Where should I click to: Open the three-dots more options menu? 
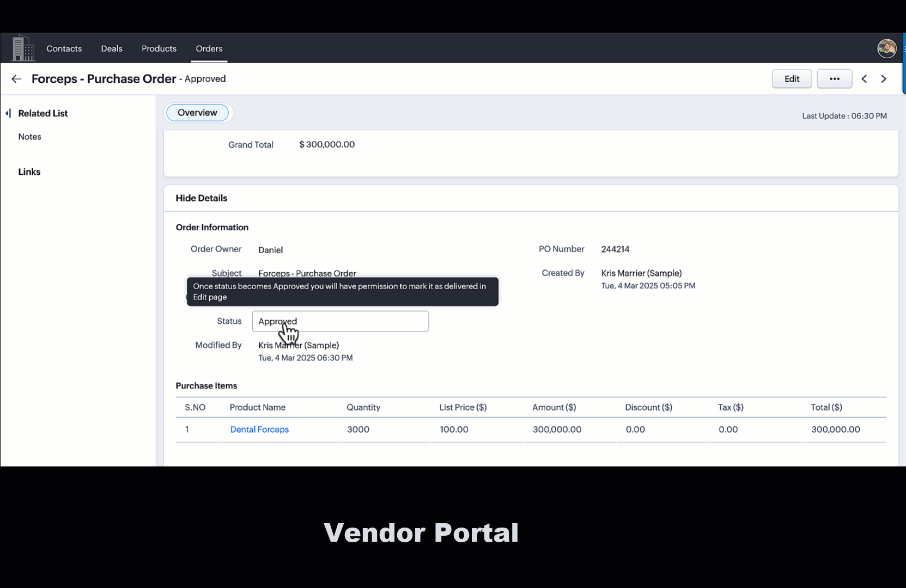(834, 79)
